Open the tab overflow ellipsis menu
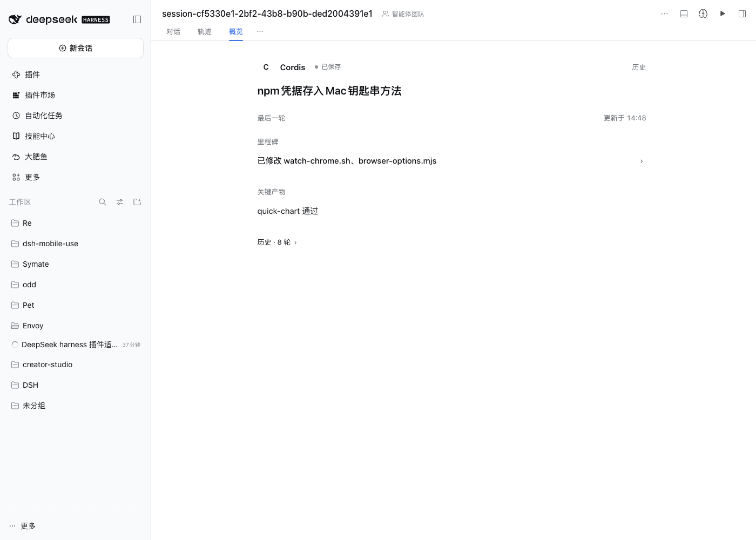 tap(260, 31)
